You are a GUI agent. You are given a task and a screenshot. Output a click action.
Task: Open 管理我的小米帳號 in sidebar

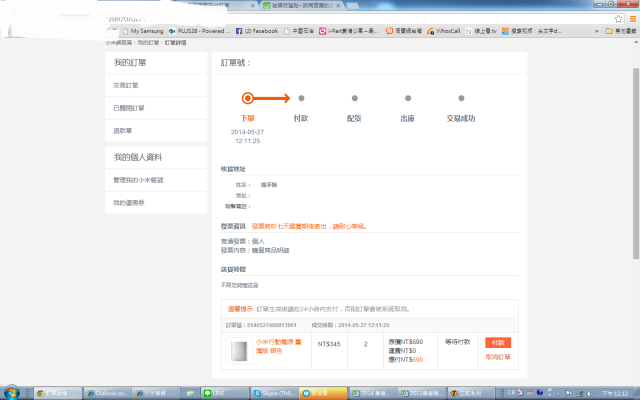156,180
